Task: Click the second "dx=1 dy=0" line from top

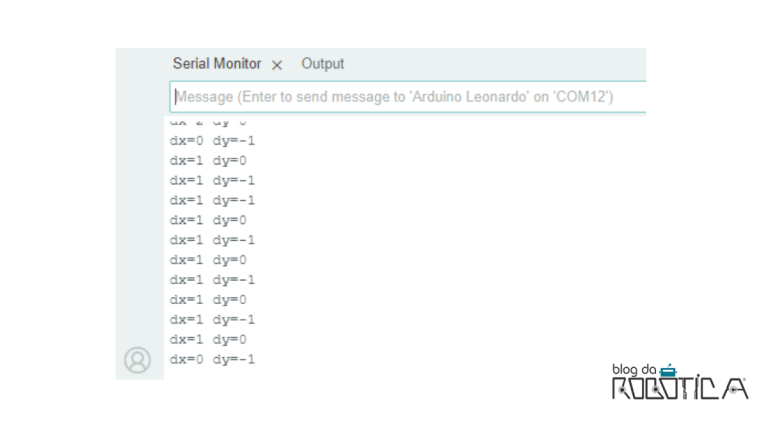Action: pyautogui.click(x=208, y=220)
